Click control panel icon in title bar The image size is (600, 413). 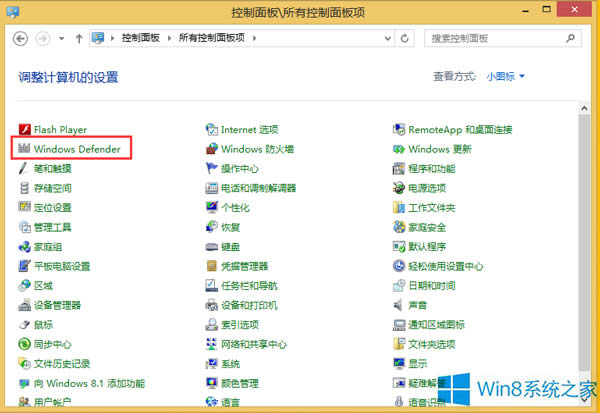click(x=13, y=11)
